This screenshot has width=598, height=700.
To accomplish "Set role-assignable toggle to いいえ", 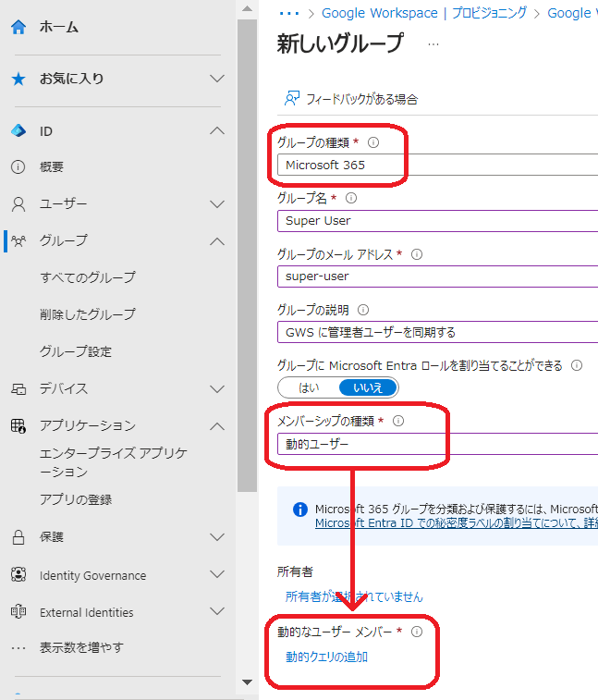I will pyautogui.click(x=368, y=387).
